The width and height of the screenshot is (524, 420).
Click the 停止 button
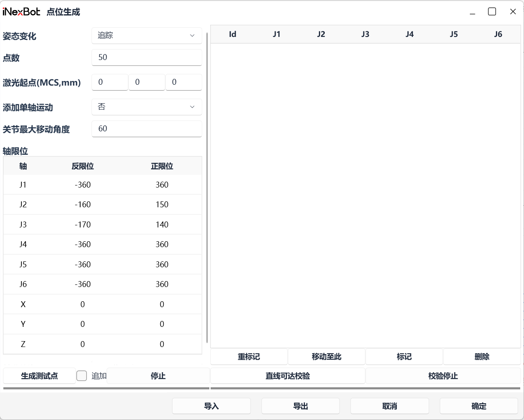point(158,376)
